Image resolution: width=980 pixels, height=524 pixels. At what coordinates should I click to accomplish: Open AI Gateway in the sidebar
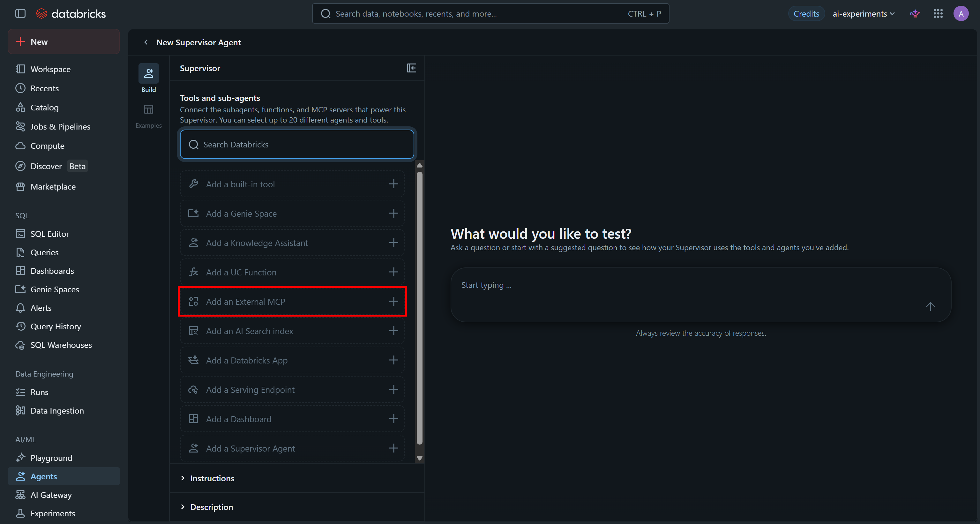pyautogui.click(x=64, y=495)
